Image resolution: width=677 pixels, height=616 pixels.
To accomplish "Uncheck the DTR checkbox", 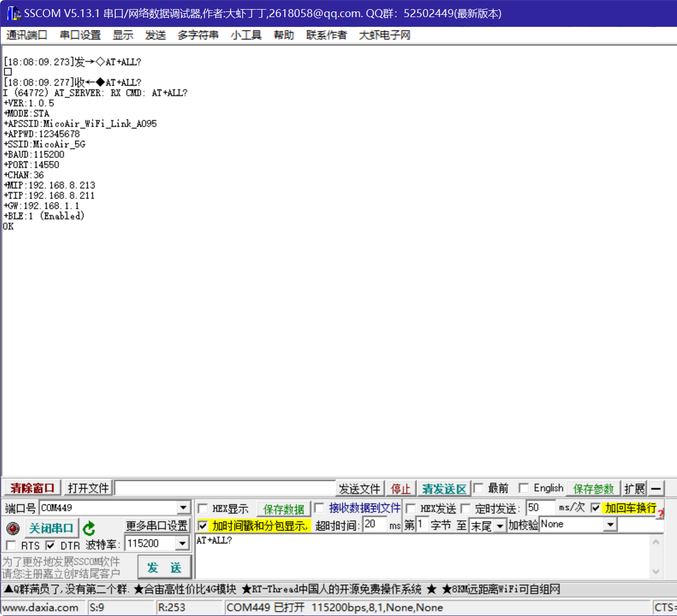I will pyautogui.click(x=50, y=545).
